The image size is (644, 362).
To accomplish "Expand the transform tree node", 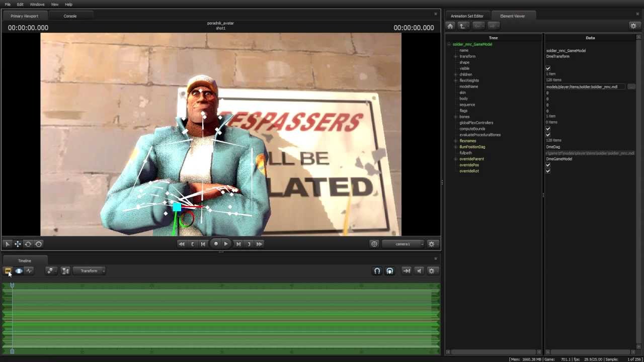I will [x=456, y=56].
